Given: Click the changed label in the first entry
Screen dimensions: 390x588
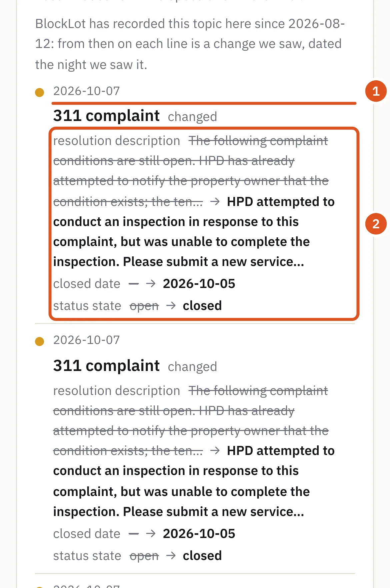Looking at the screenshot, I should pos(192,117).
